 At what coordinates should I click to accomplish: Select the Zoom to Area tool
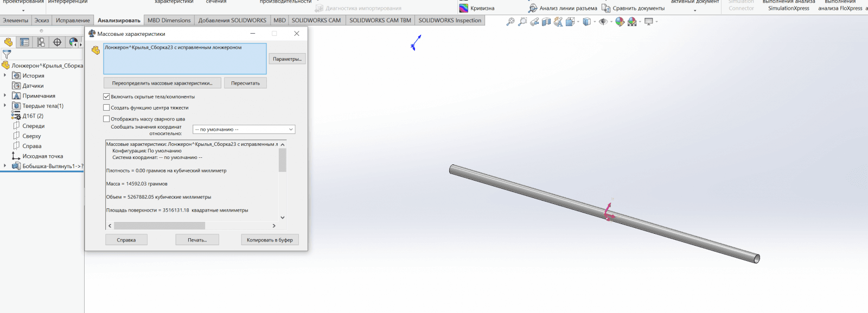[x=522, y=22]
